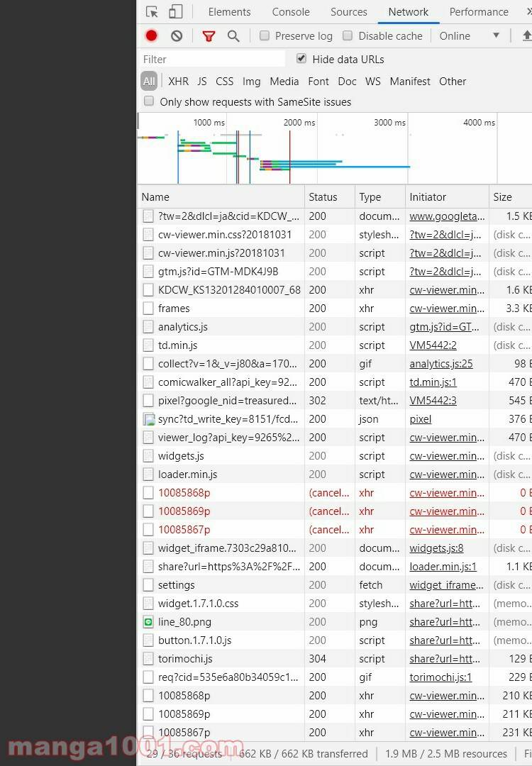This screenshot has width=532, height=766.
Task: Enable the Preserve log checkbox
Action: [265, 35]
